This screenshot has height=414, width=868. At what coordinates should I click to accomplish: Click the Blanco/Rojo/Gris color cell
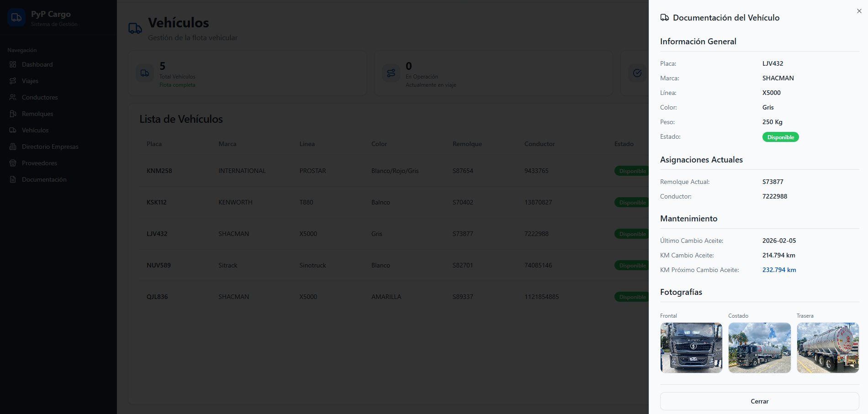(x=395, y=171)
